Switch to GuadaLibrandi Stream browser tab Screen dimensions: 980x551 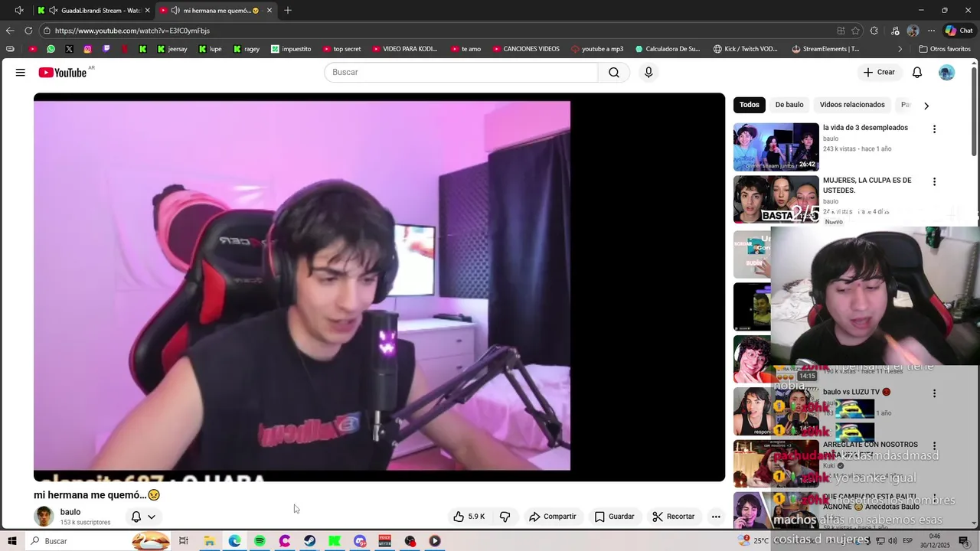[x=92, y=11]
